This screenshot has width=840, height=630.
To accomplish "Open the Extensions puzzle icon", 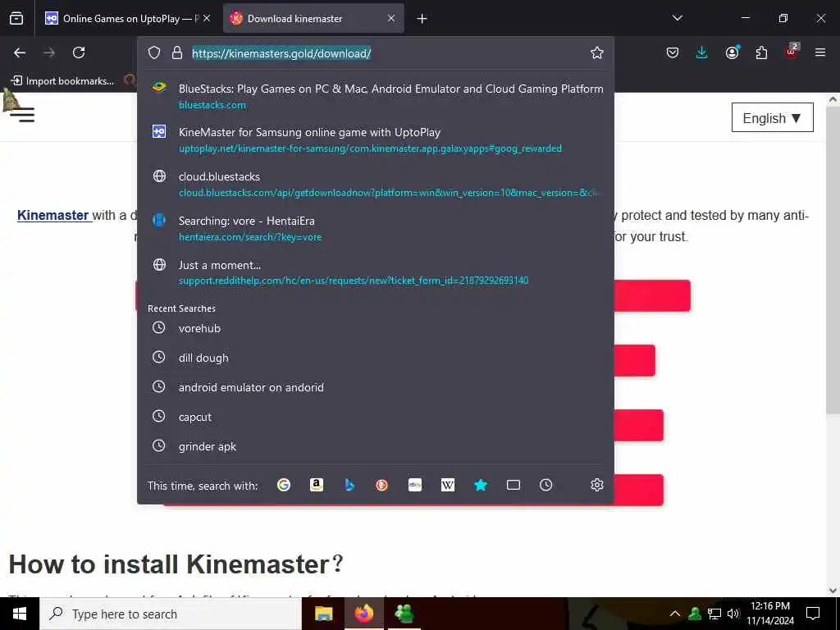I will coord(761,52).
